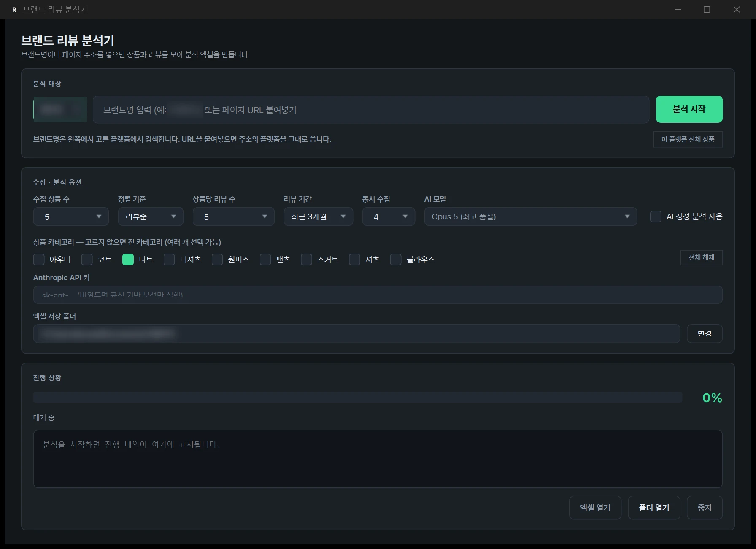The height and width of the screenshot is (549, 756).
Task: Open the 리뷰 기간 dropdown showing 최근 3개월
Action: tap(319, 216)
